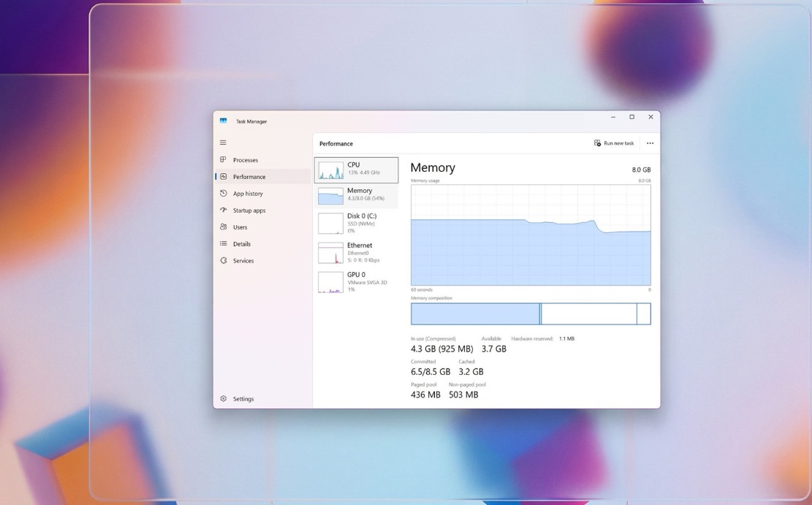Click the free memory composition segment
The width and height of the screenshot is (812, 505).
click(644, 314)
